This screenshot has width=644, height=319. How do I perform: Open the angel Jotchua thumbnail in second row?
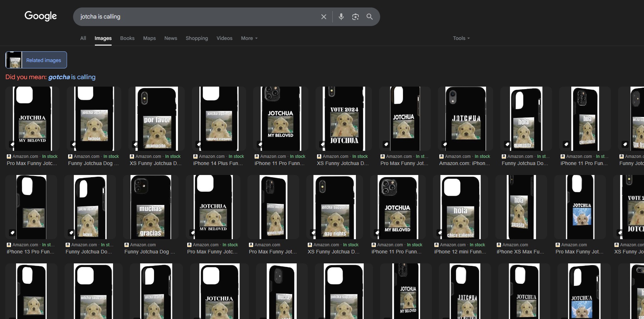click(x=580, y=207)
